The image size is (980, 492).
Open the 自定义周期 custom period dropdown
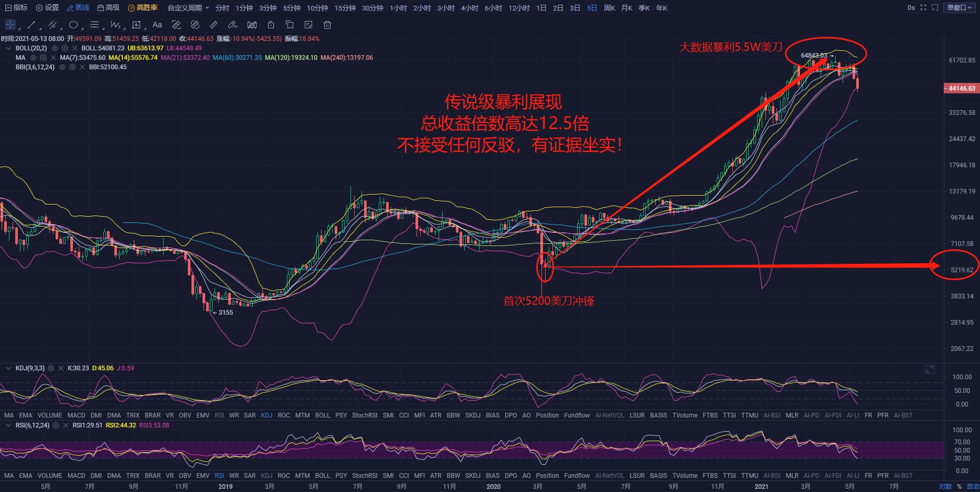click(188, 8)
